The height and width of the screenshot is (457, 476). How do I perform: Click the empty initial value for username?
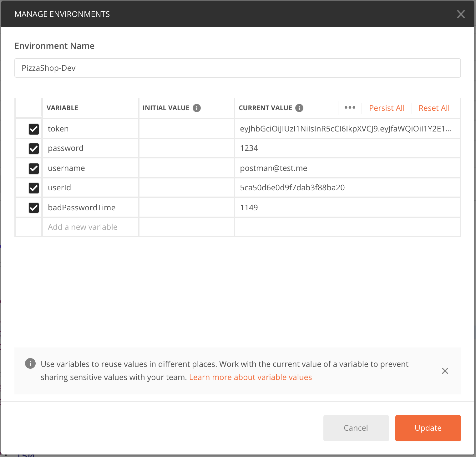(x=187, y=168)
